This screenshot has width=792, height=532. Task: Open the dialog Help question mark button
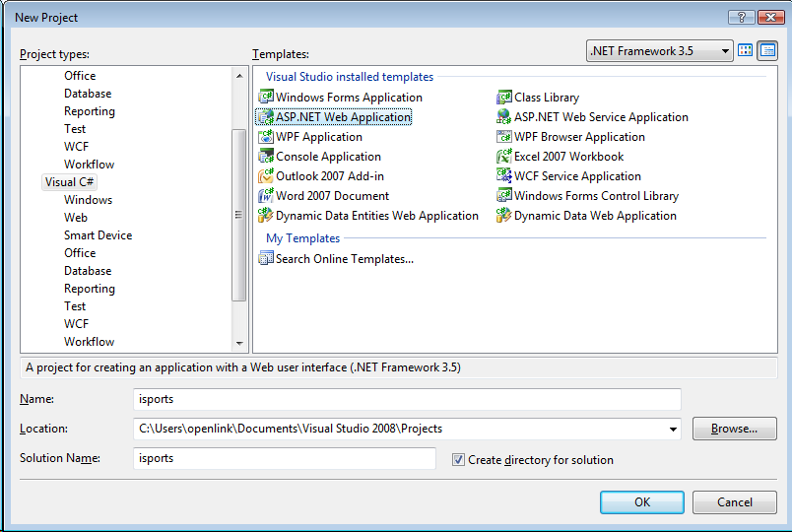point(742,17)
